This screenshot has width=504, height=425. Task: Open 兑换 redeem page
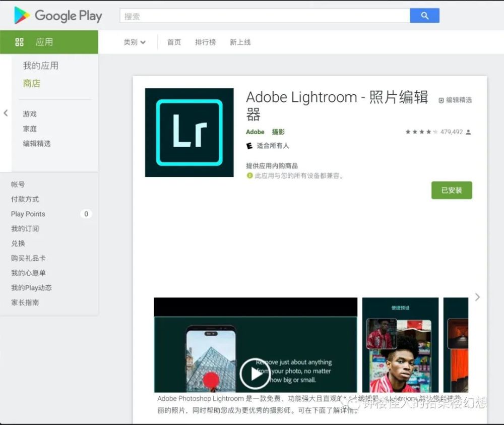[x=18, y=244]
